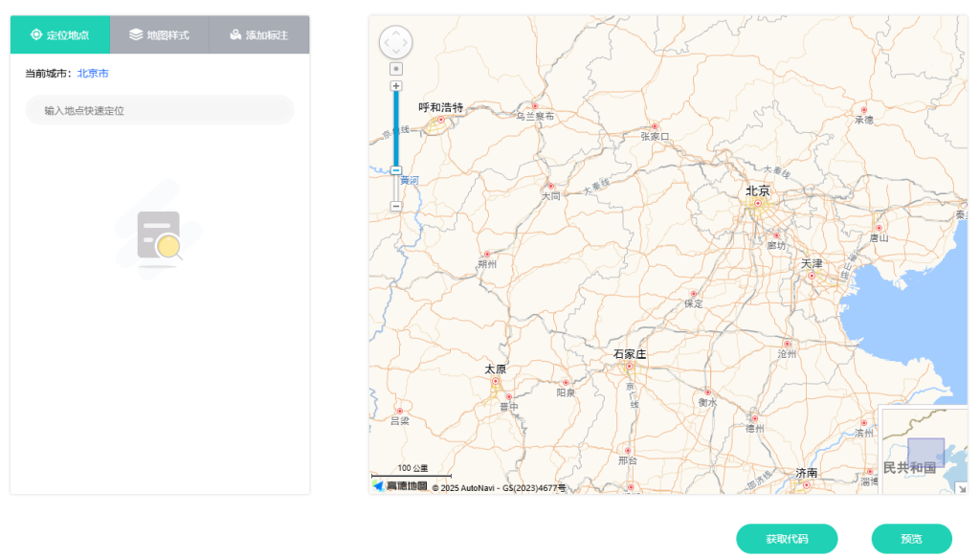Click the zoom slider handle

click(395, 170)
